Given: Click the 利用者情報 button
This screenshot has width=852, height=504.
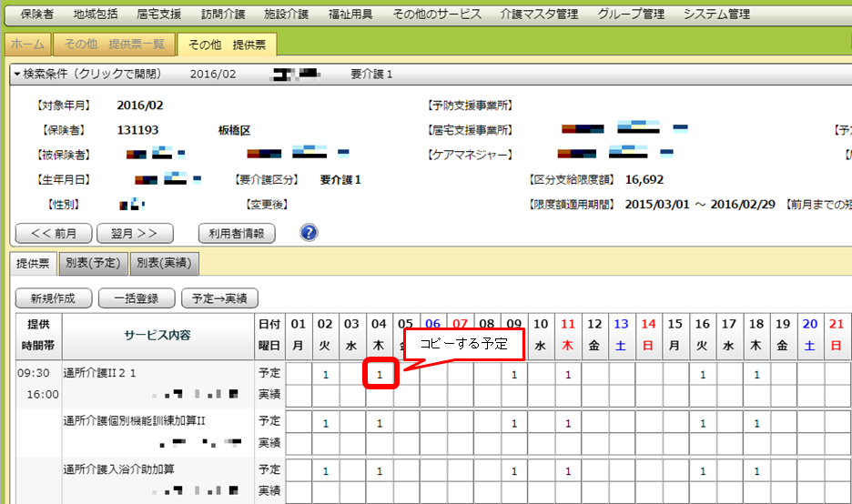Looking at the screenshot, I should coord(237,233).
